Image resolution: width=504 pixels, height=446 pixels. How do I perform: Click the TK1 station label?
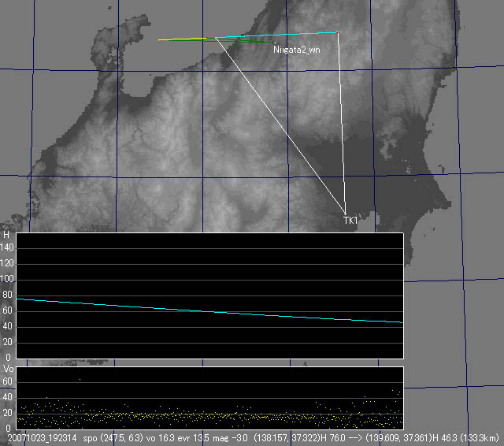pyautogui.click(x=350, y=221)
